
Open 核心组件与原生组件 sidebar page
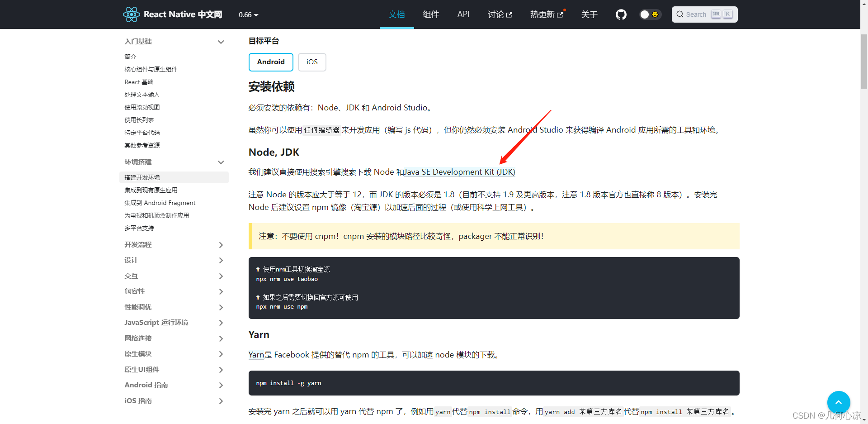tap(151, 69)
